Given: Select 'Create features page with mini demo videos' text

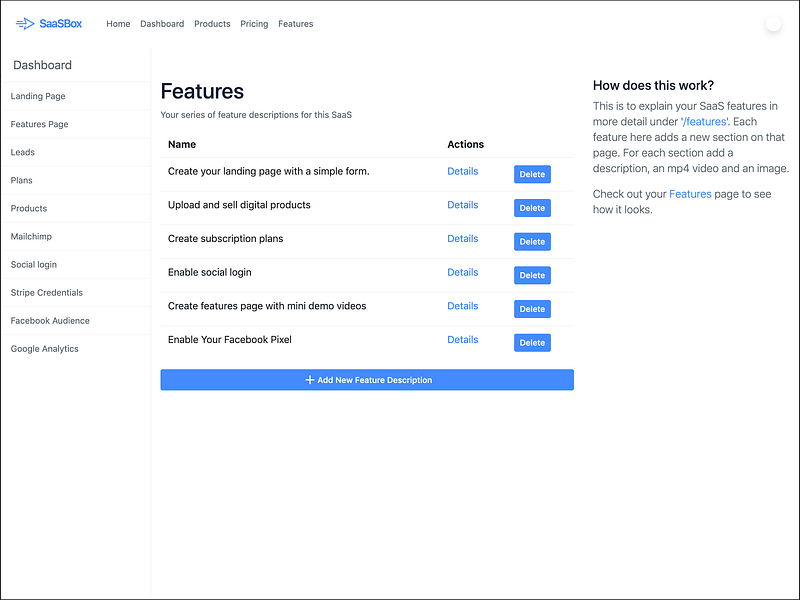Looking at the screenshot, I should pos(267,306).
